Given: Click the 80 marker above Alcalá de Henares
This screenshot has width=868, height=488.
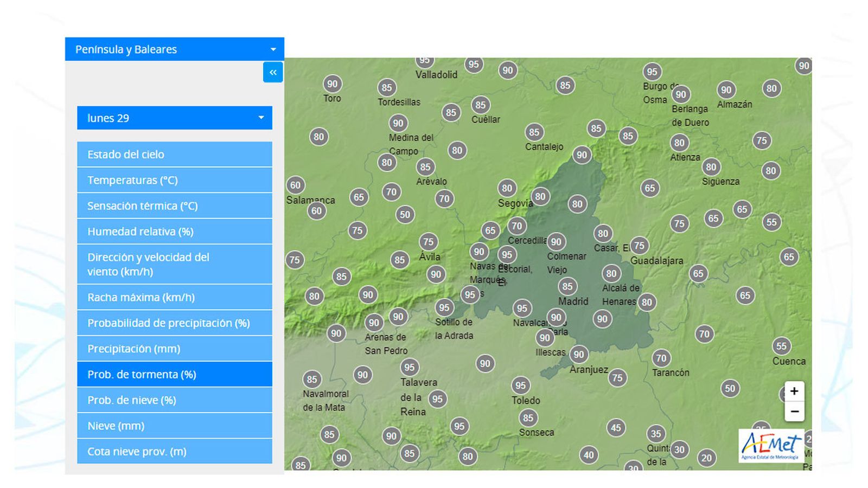Looking at the screenshot, I should [x=611, y=274].
